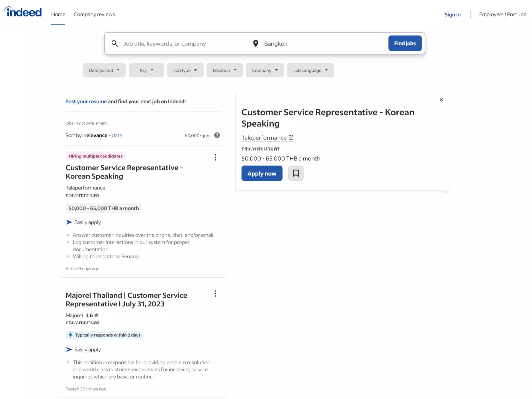This screenshot has height=399, width=532.
Task: Click Teleperformance name on the job card
Action: click(x=85, y=188)
